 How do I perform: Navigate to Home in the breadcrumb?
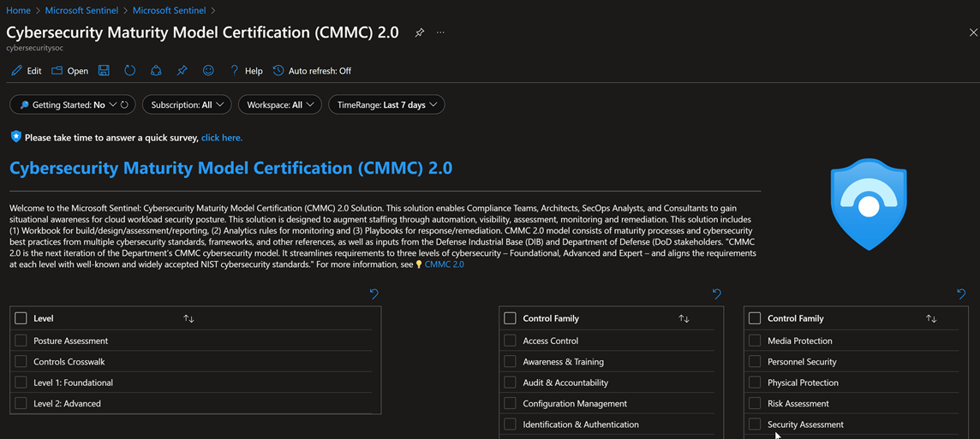(18, 10)
